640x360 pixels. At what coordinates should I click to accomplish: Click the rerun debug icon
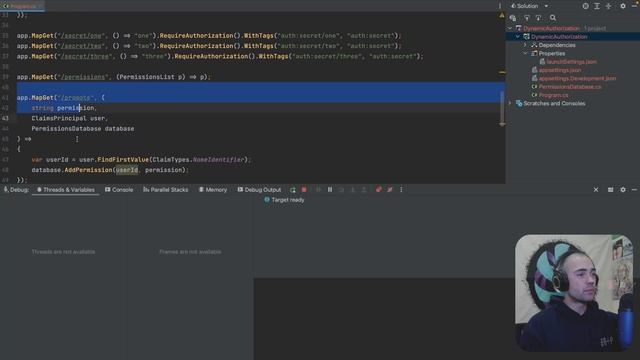tap(293, 190)
